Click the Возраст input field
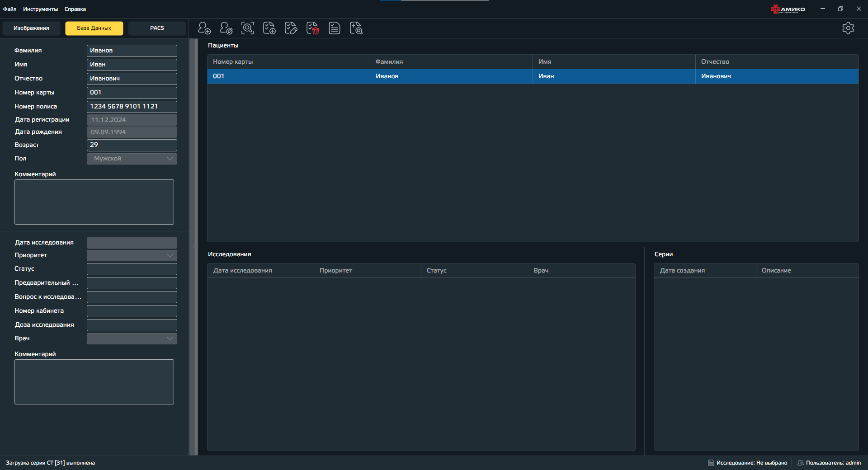This screenshot has width=868, height=470. tap(132, 145)
